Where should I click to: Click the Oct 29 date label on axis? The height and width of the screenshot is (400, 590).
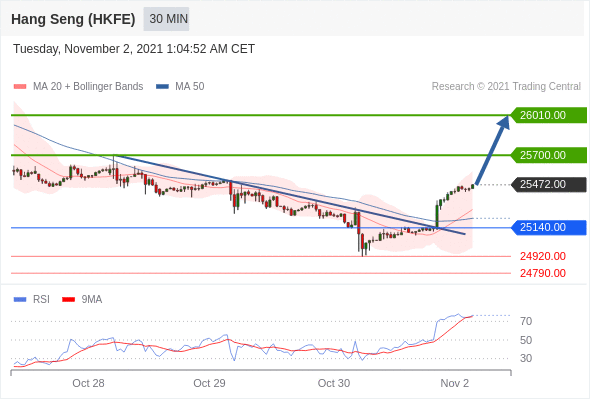point(209,383)
